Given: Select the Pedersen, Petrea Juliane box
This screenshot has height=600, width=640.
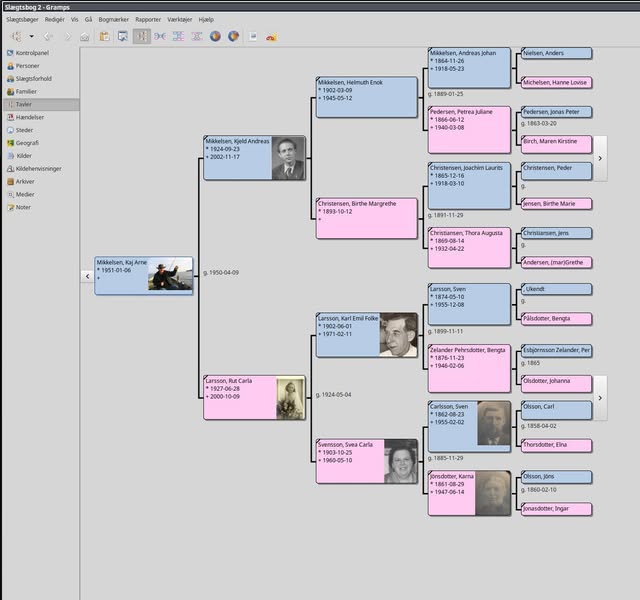Looking at the screenshot, I should (469, 130).
